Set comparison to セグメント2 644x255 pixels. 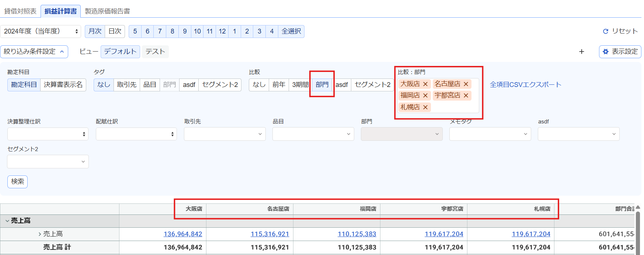click(x=373, y=85)
